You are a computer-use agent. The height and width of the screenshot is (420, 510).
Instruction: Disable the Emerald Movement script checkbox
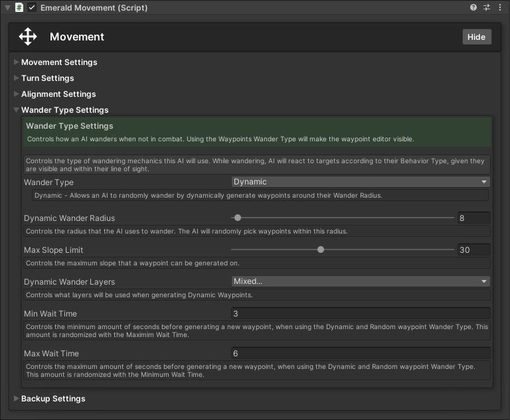(32, 7)
